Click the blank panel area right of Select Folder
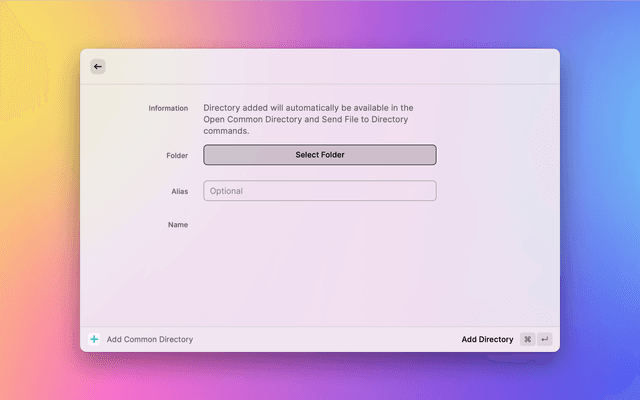The image size is (640, 400). pos(495,155)
